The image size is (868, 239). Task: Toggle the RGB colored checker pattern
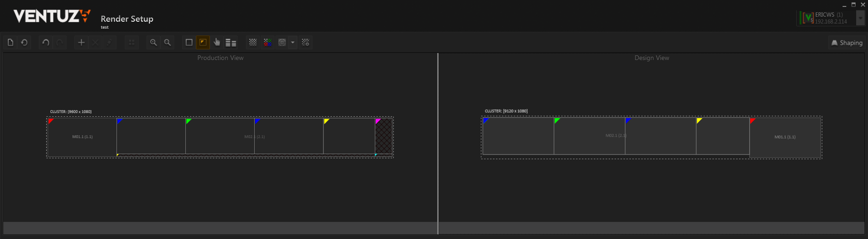click(267, 42)
